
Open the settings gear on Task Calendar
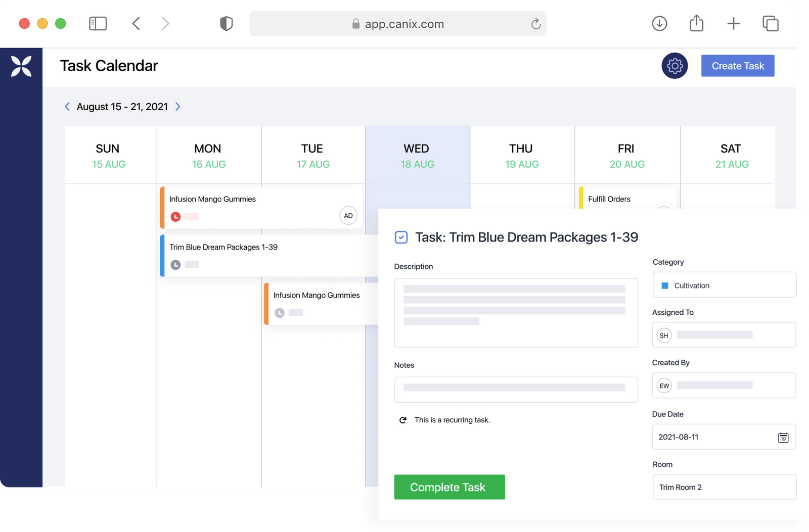pyautogui.click(x=675, y=66)
